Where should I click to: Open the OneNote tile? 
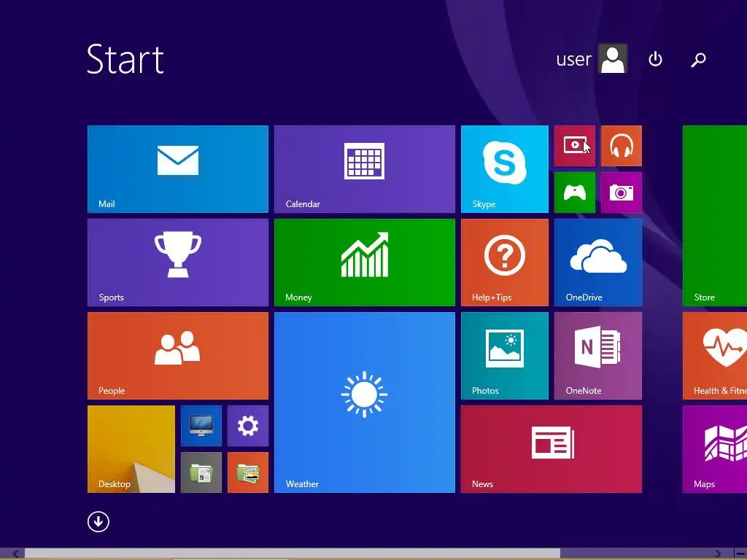coord(598,356)
